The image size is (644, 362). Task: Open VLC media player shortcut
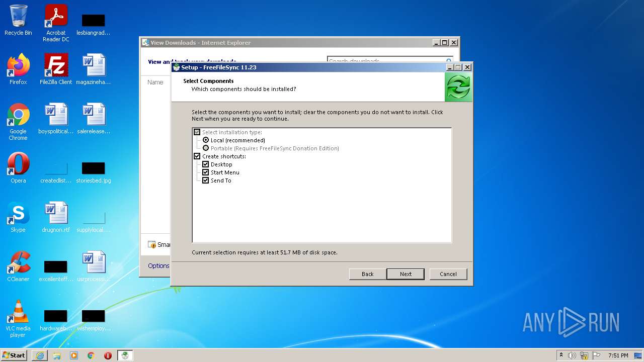pos(18,319)
